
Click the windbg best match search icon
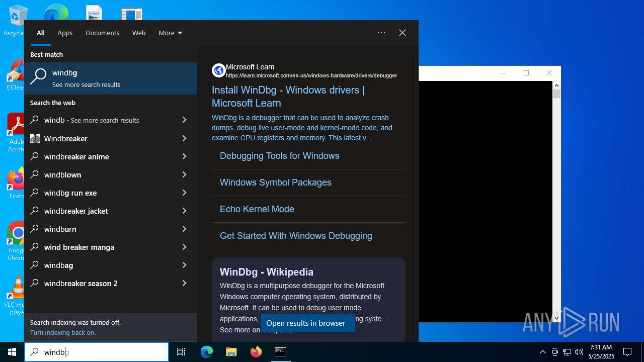38,77
